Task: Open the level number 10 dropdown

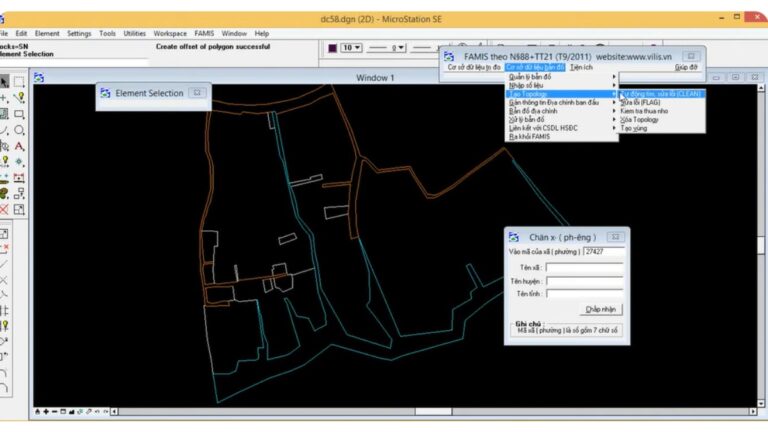Action: [x=351, y=47]
